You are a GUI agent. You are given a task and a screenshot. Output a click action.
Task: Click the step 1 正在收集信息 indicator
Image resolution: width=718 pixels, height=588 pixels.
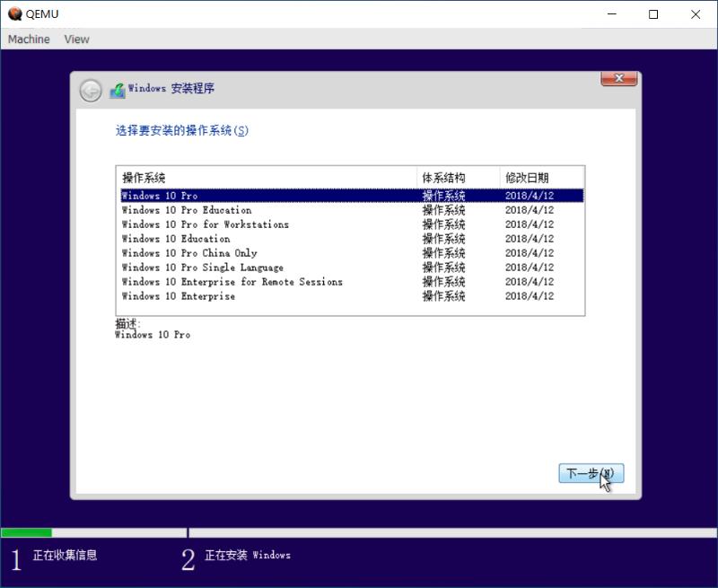pos(54,557)
